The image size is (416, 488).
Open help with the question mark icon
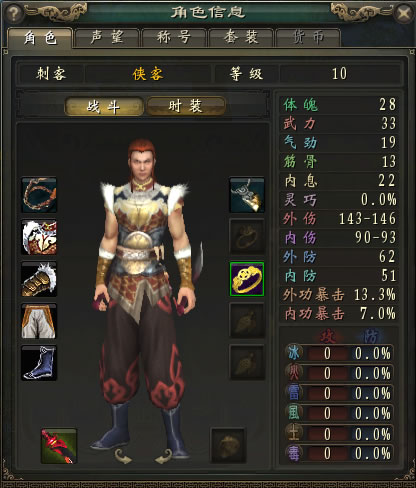point(13,13)
